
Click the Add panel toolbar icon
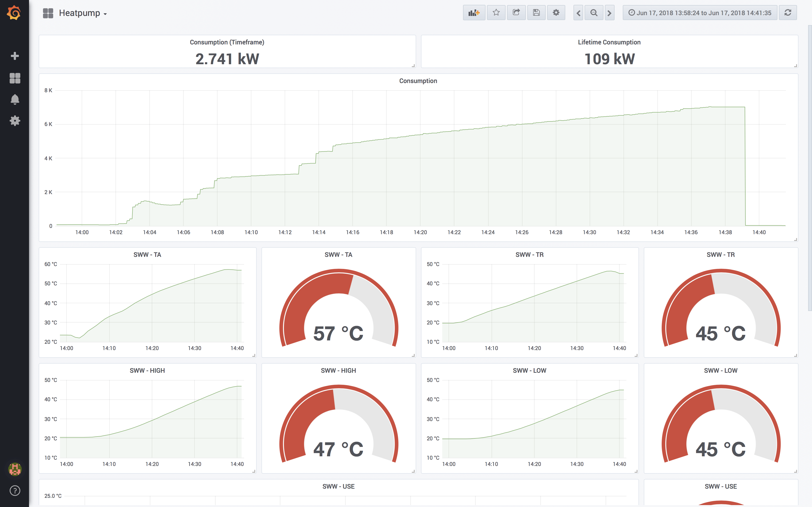[474, 13]
